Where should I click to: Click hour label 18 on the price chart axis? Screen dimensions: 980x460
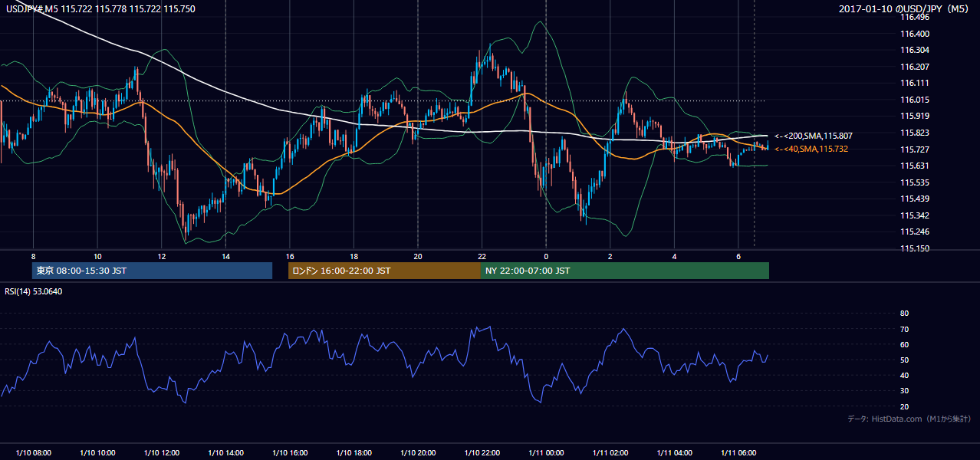pos(354,256)
